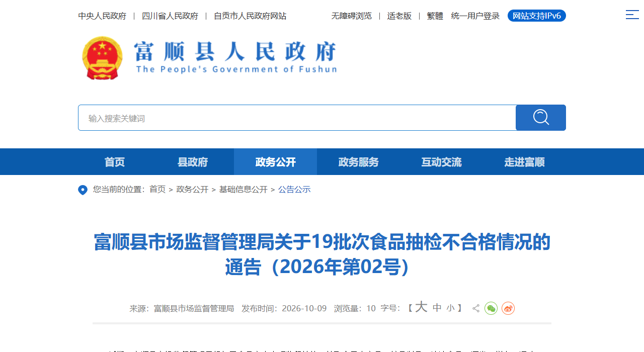Click the publish date 2026-10-09
This screenshot has height=352, width=644.
(x=304, y=308)
